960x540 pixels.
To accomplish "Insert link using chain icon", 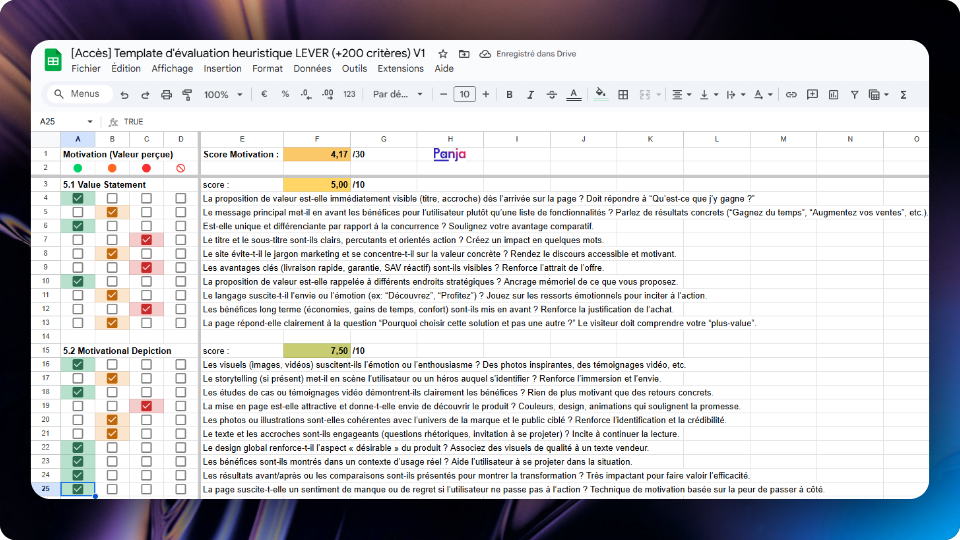I will (791, 95).
